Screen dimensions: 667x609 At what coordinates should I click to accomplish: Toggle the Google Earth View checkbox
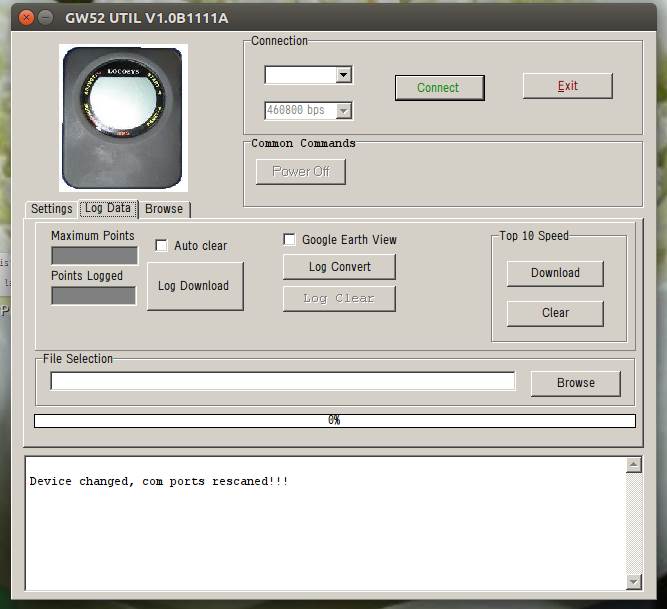click(x=290, y=239)
